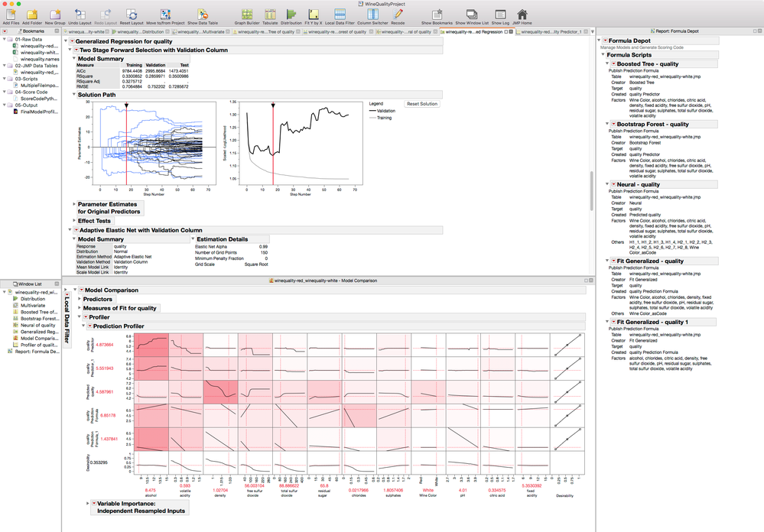Image resolution: width=764 pixels, height=532 pixels.
Task: Click the New Group toolbar icon
Action: coord(55,15)
